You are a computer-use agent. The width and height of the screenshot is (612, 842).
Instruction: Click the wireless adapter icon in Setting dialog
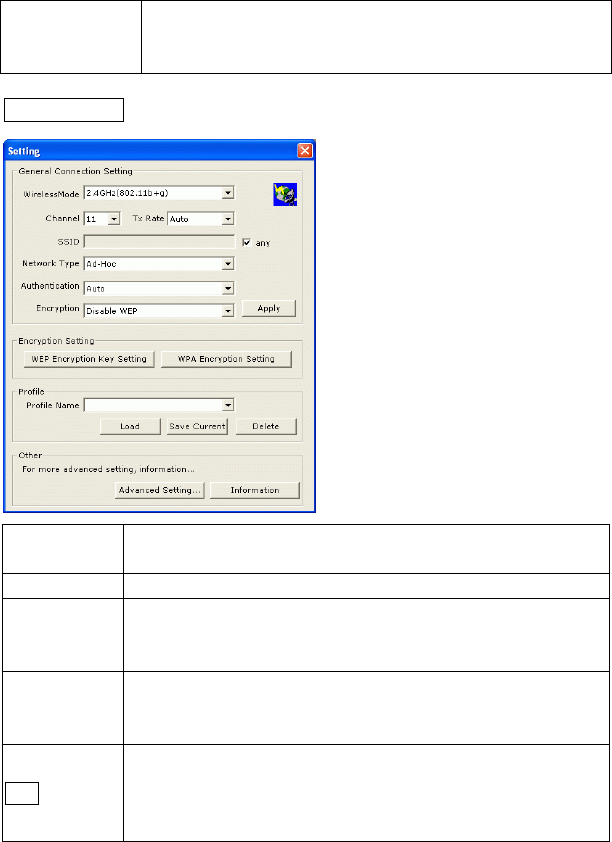(x=285, y=194)
